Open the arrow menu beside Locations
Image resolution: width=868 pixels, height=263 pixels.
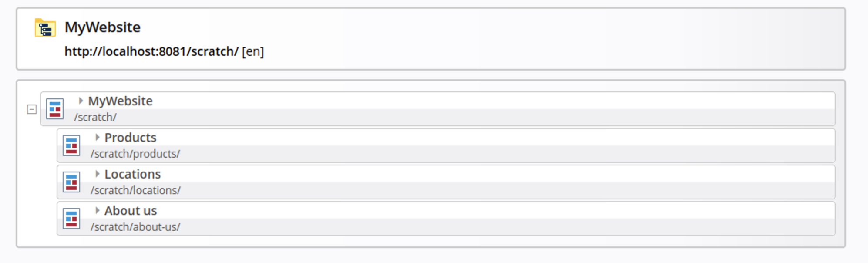click(x=97, y=174)
